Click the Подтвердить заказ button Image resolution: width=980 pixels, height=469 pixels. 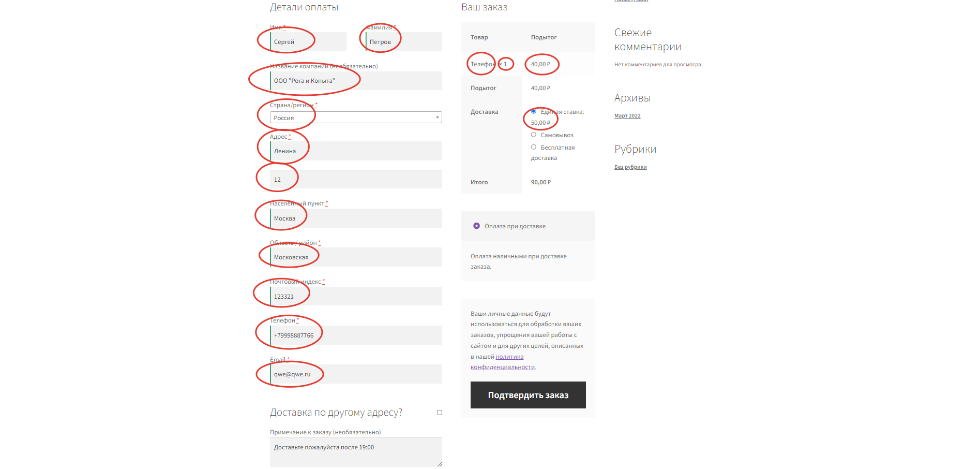pyautogui.click(x=528, y=395)
